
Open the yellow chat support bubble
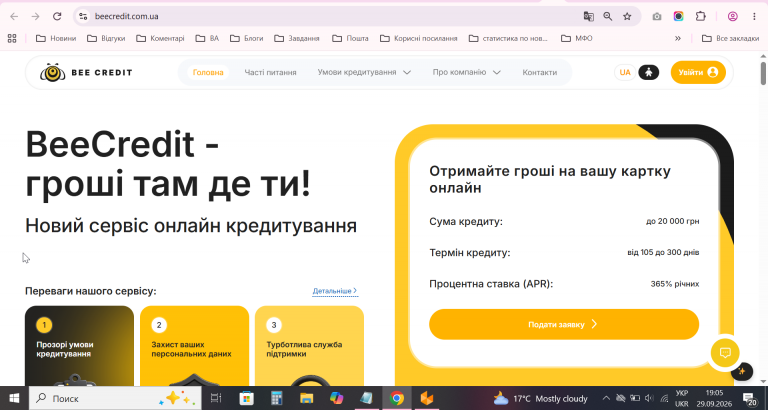[725, 352]
